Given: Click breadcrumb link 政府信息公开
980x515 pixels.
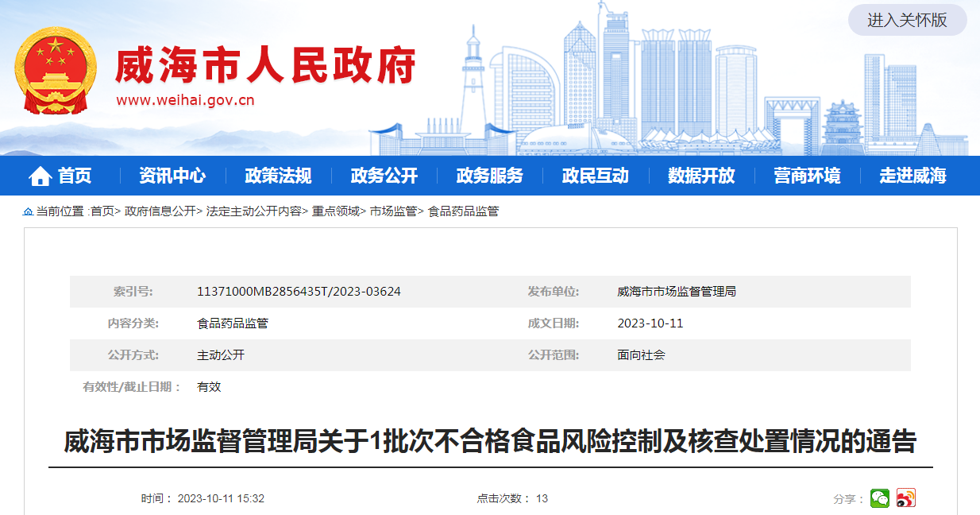Looking at the screenshot, I should (160, 211).
